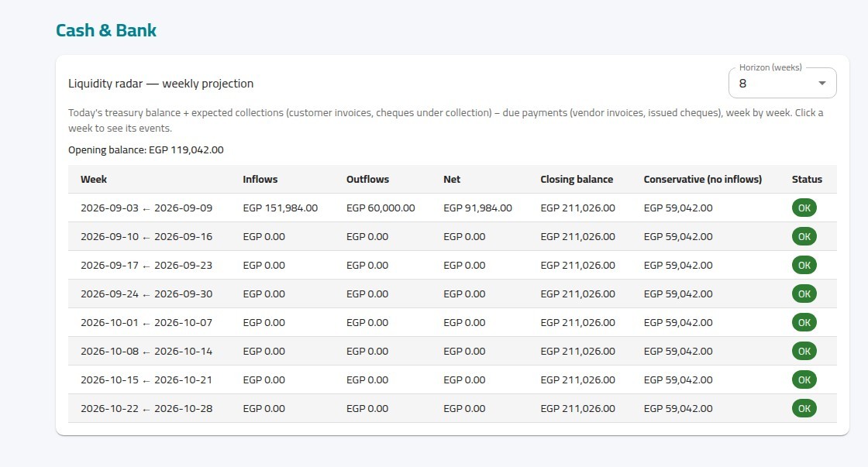Click the OK status badge for 2026-09-03 week

(x=804, y=208)
